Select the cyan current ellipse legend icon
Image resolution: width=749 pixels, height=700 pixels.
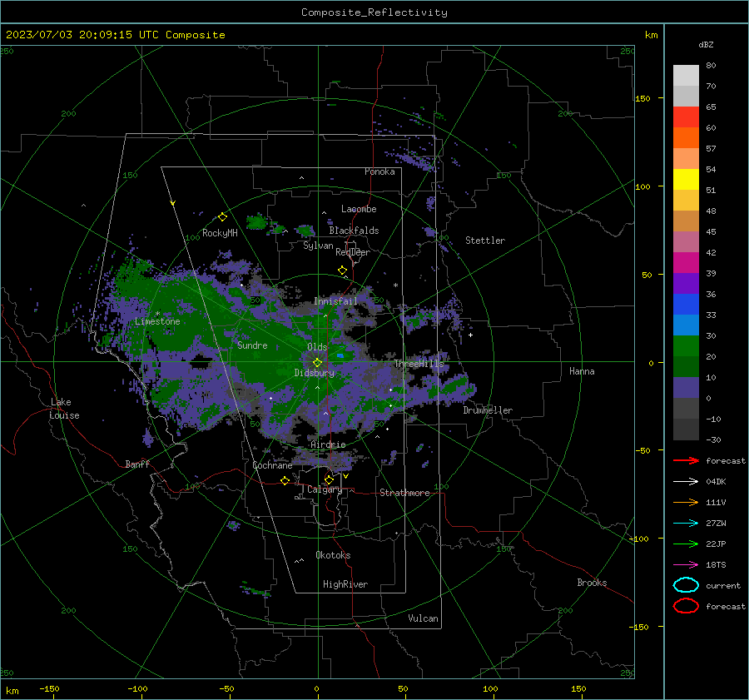tap(686, 585)
